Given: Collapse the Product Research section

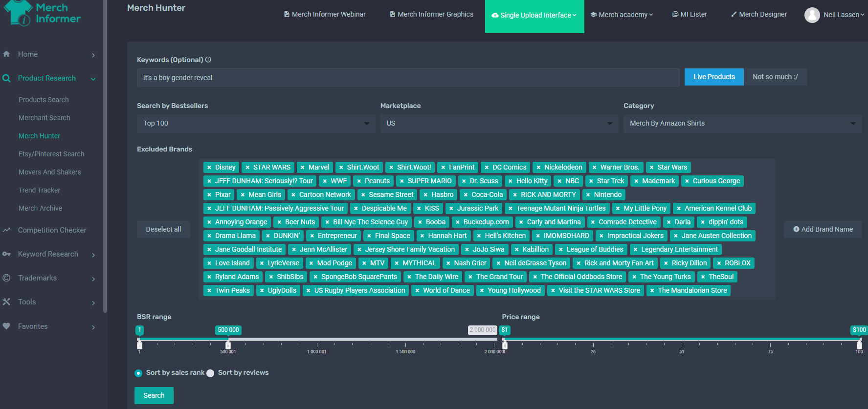Looking at the screenshot, I should [93, 79].
